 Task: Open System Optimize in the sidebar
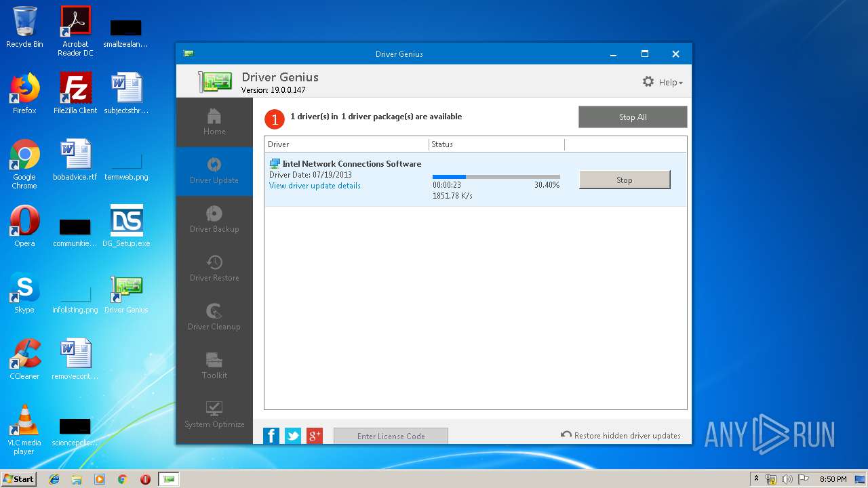(x=214, y=415)
